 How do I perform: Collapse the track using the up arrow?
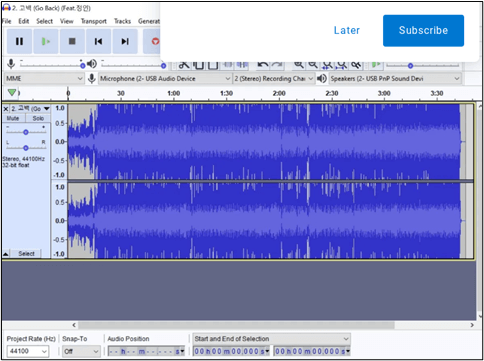6,254
